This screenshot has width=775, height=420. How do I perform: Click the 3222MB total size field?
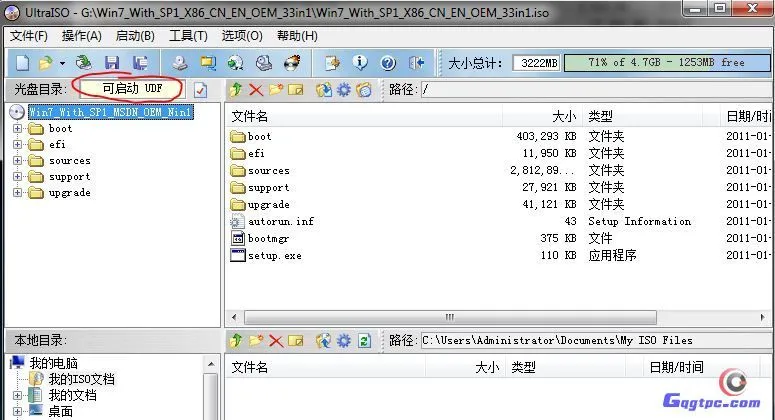click(537, 63)
